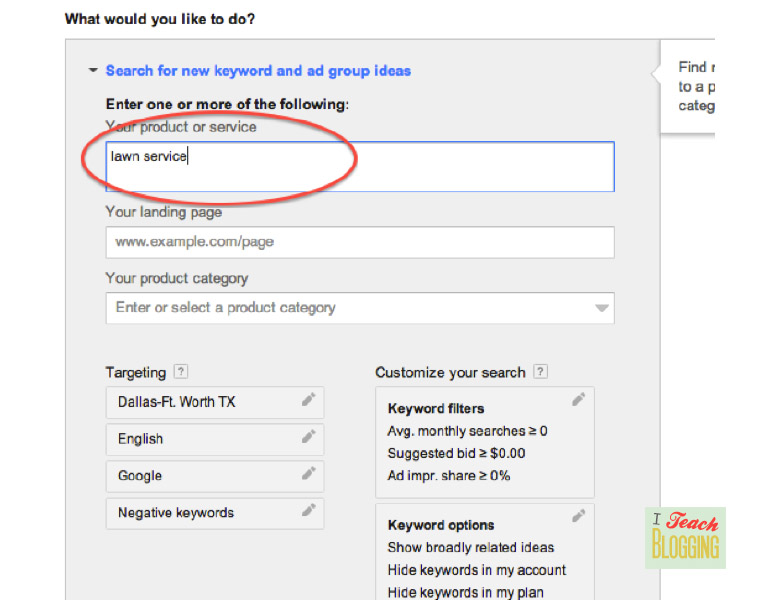Image resolution: width=768 pixels, height=600 pixels.
Task: Click the product category combo box
Action: coord(350,308)
